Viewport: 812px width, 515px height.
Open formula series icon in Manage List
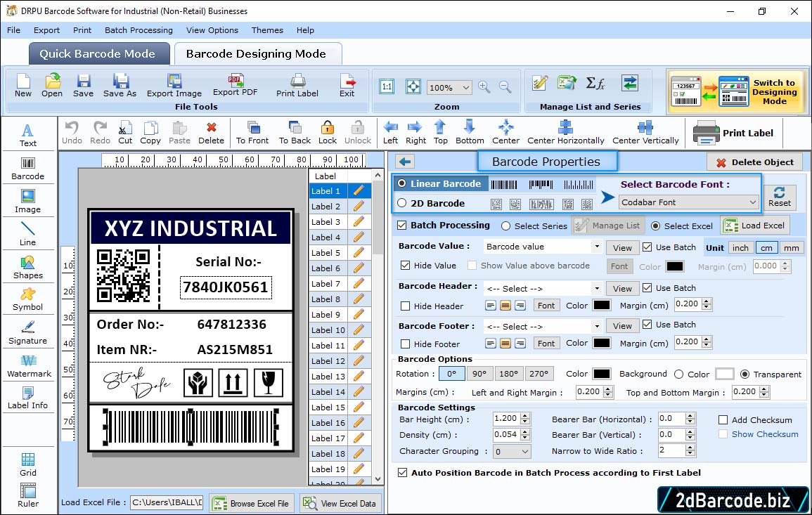[595, 83]
